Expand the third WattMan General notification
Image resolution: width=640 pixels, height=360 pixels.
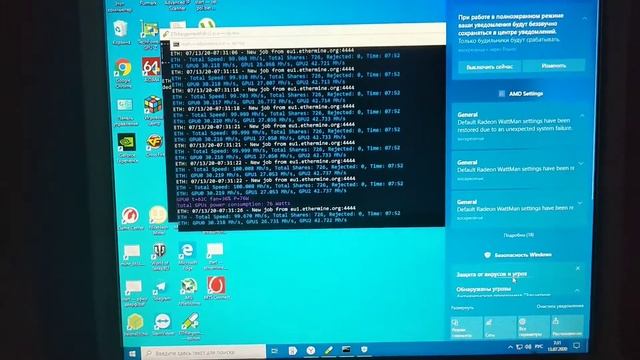point(580,202)
